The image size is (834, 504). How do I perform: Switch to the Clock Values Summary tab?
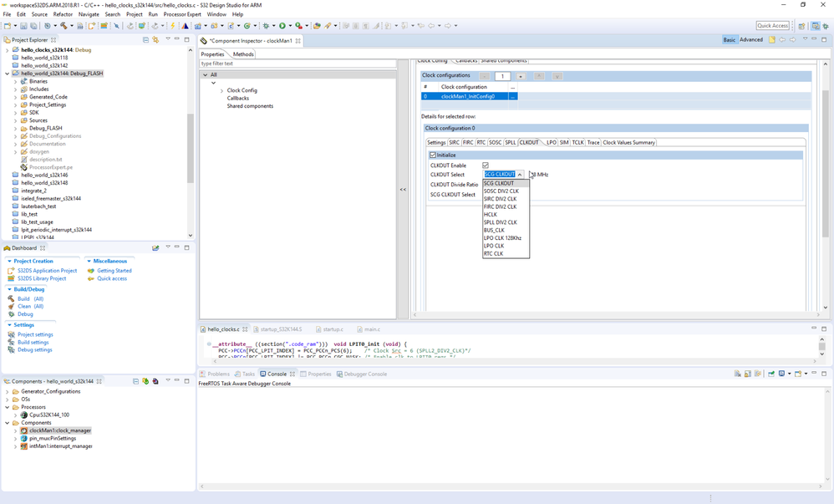(628, 143)
